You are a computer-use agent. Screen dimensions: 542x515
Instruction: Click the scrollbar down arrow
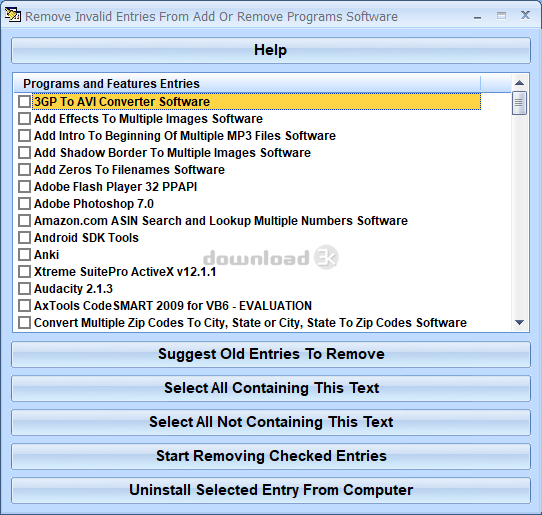[520, 322]
